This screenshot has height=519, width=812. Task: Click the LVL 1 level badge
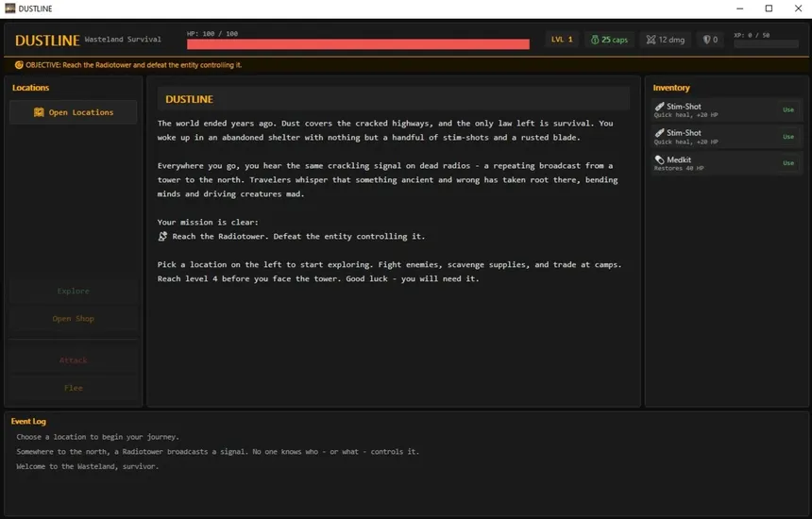click(x=563, y=40)
